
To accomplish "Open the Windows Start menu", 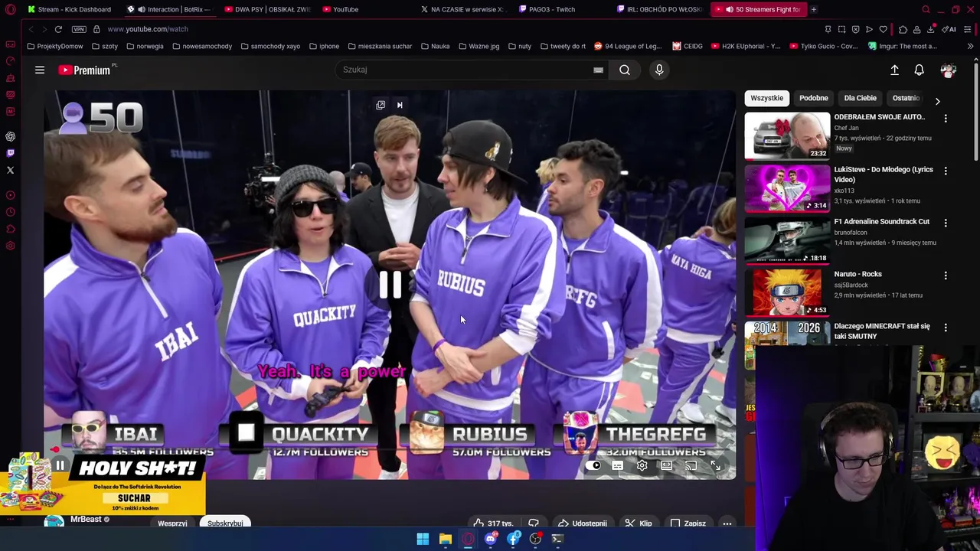I will (423, 539).
